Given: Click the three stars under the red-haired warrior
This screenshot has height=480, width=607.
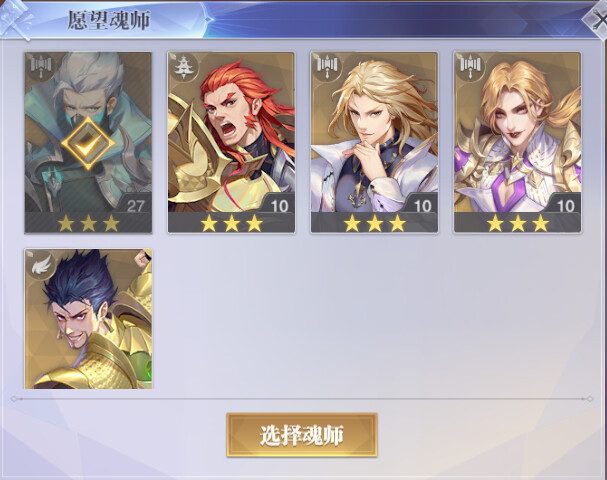Looking at the screenshot, I should point(231,224).
